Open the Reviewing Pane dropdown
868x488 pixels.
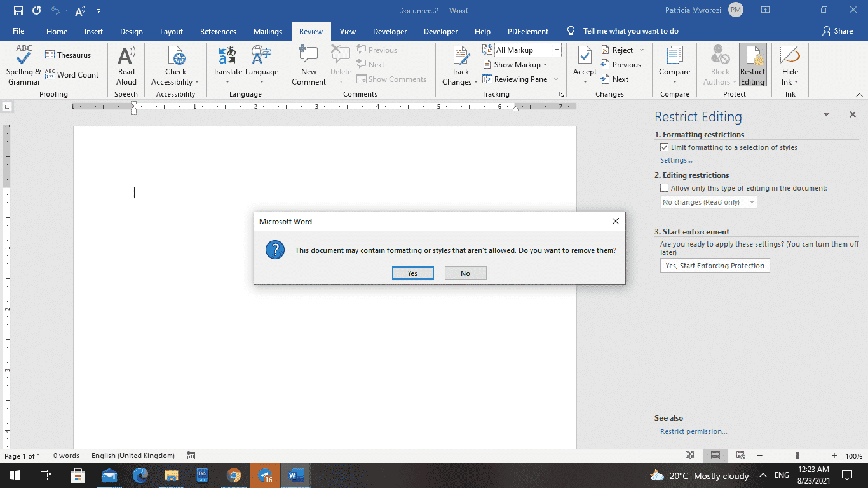click(x=556, y=79)
